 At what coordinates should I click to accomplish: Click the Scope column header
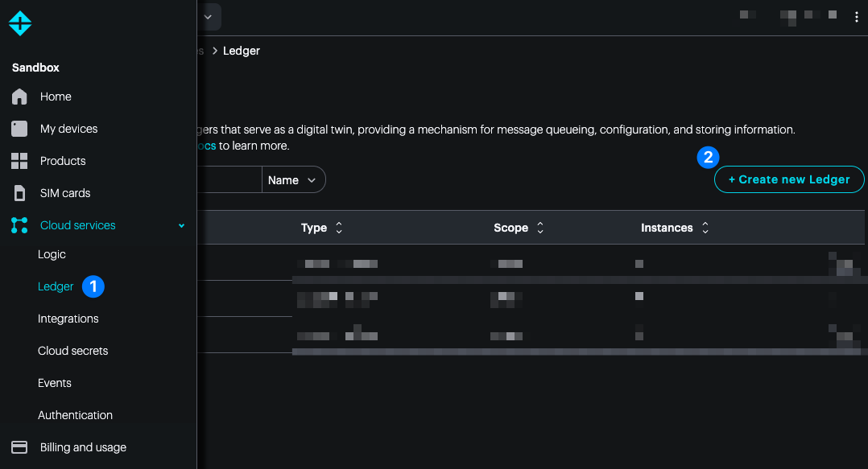[510, 228]
